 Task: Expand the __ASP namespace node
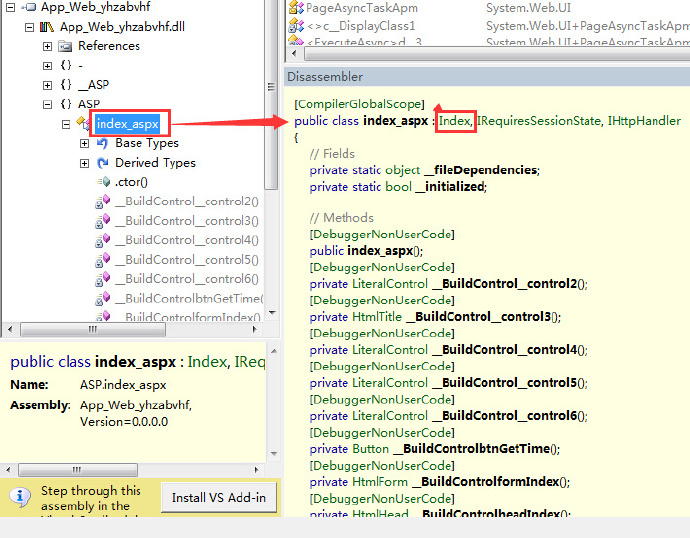48,85
